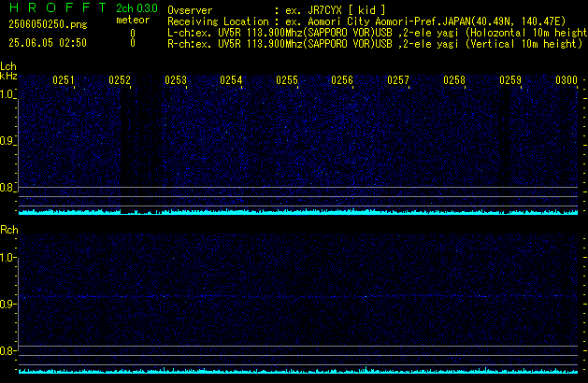Select the 0300 time marker
The width and height of the screenshot is (588, 383).
[x=566, y=80]
